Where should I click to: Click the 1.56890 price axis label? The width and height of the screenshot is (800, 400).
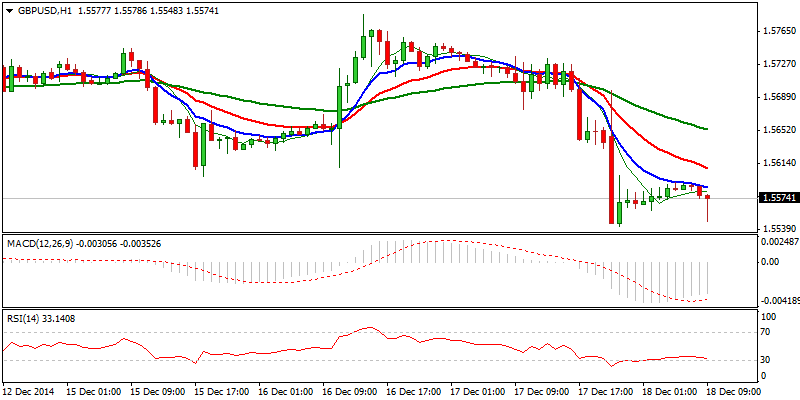779,97
